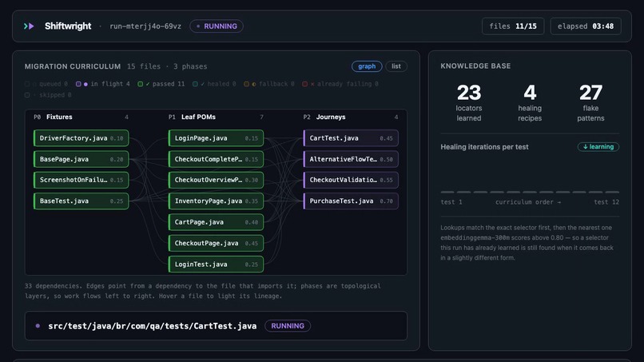Toggle the skipped 0 legend filter
Viewport: 644px width, 362px height.
(x=48, y=95)
